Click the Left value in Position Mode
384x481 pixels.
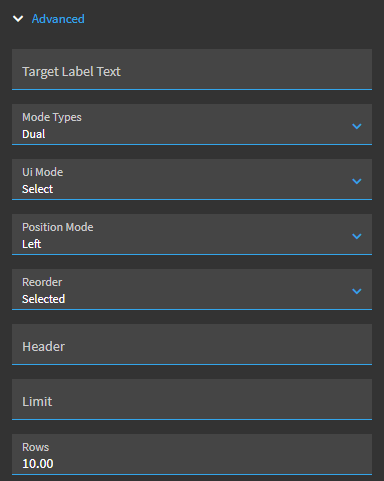pos(31,244)
